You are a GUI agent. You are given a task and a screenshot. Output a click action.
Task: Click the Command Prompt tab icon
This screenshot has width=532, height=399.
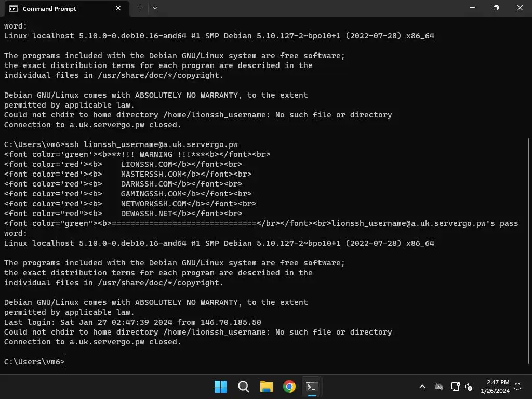(13, 8)
